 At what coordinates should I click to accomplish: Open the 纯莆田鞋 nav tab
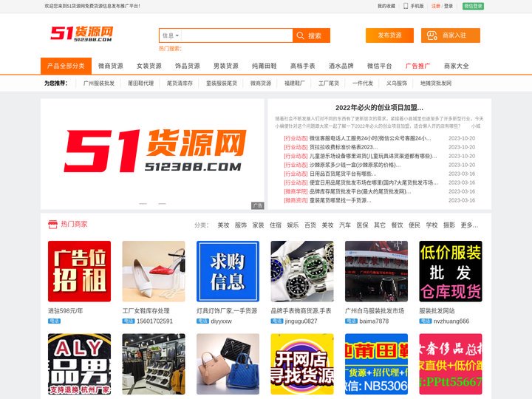coord(265,66)
